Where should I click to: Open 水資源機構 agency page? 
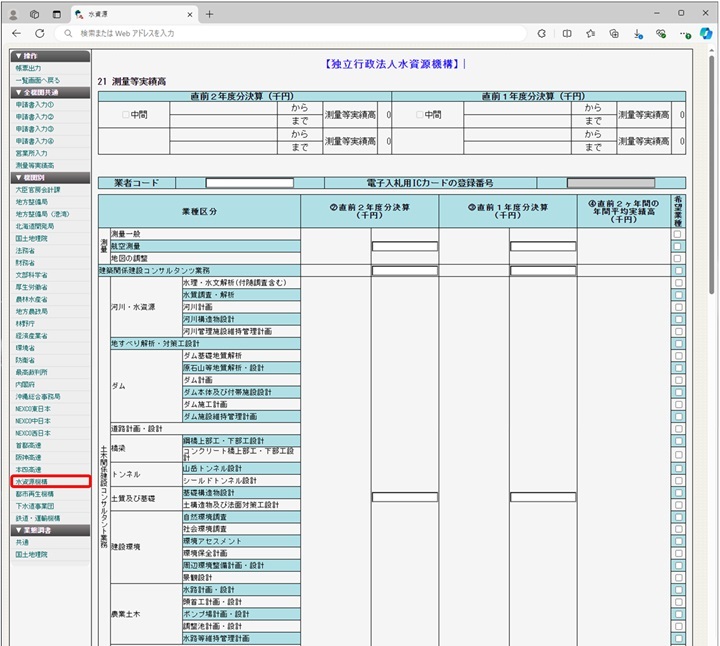31,482
